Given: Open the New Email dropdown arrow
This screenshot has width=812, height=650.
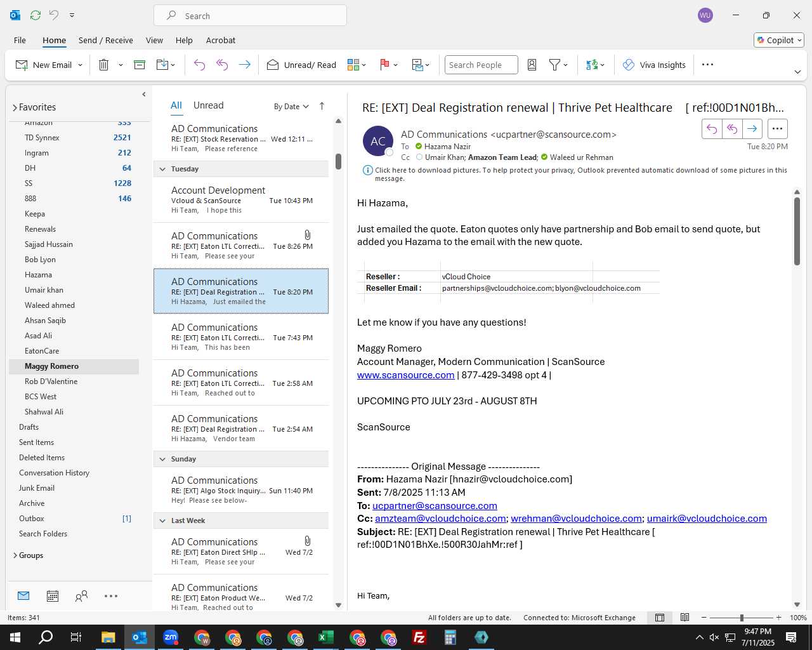Looking at the screenshot, I should click(x=80, y=65).
